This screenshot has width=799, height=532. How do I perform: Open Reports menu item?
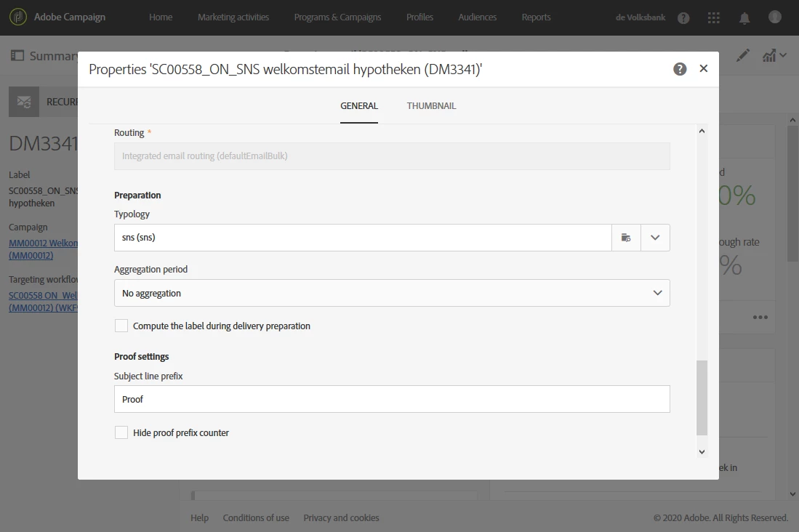pyautogui.click(x=536, y=17)
